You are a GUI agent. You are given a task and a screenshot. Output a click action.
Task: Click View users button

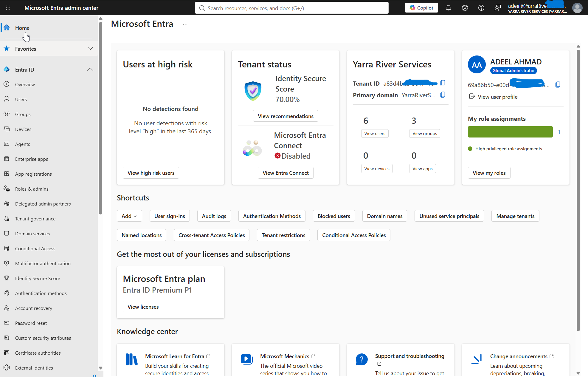[x=375, y=133]
